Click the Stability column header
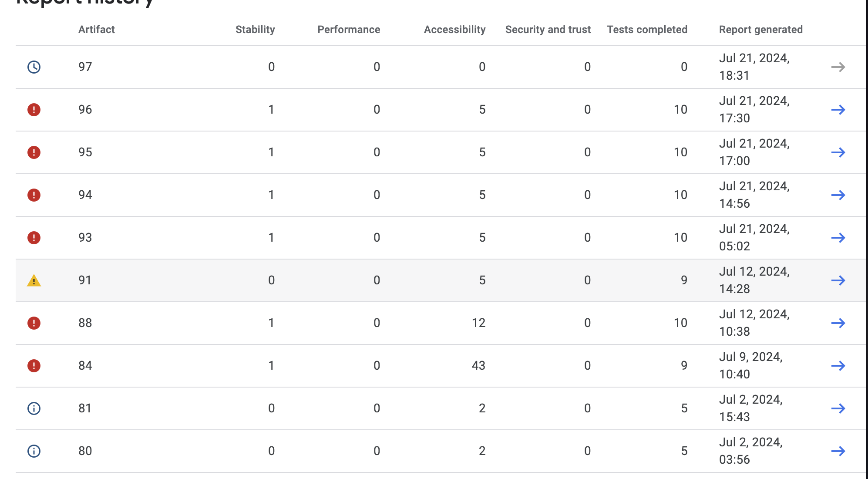Screen dimensions: 868x479 (x=255, y=30)
